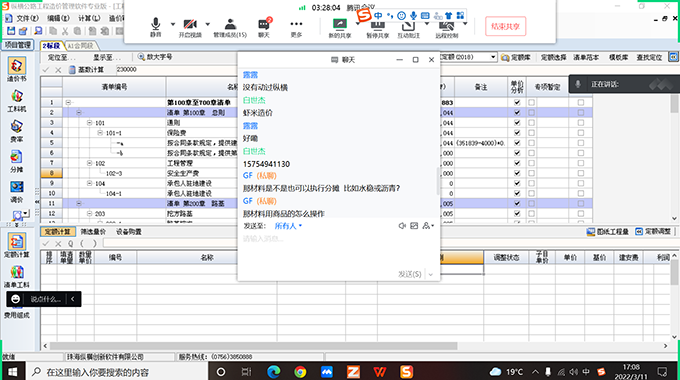Select the 定额计算 icon in lower sidebar

point(16,246)
